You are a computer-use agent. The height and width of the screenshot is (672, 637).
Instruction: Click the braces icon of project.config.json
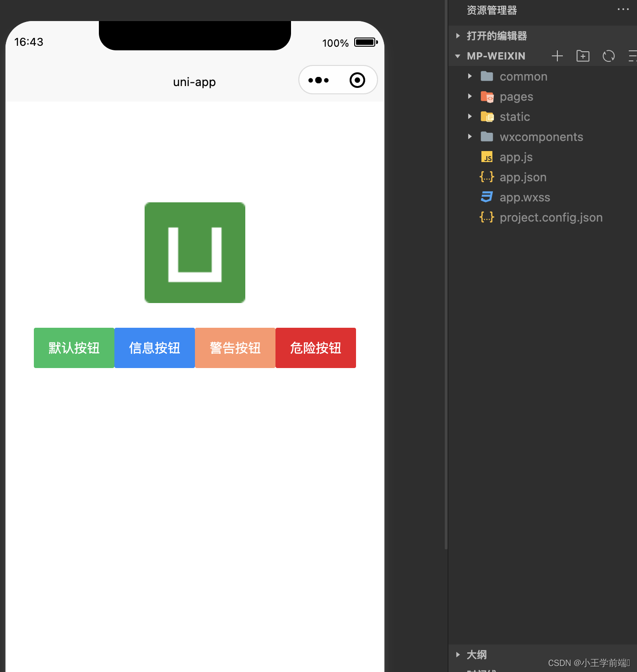click(x=487, y=217)
